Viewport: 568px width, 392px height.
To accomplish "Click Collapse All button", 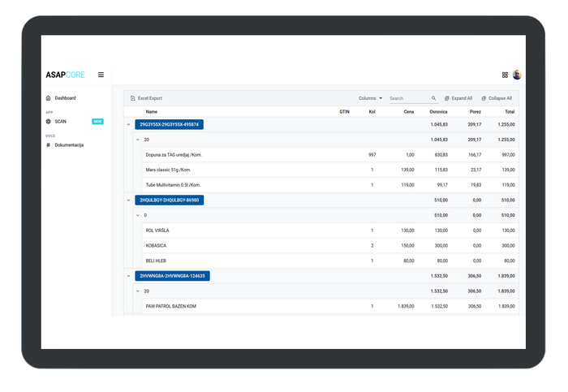I will [x=497, y=98].
